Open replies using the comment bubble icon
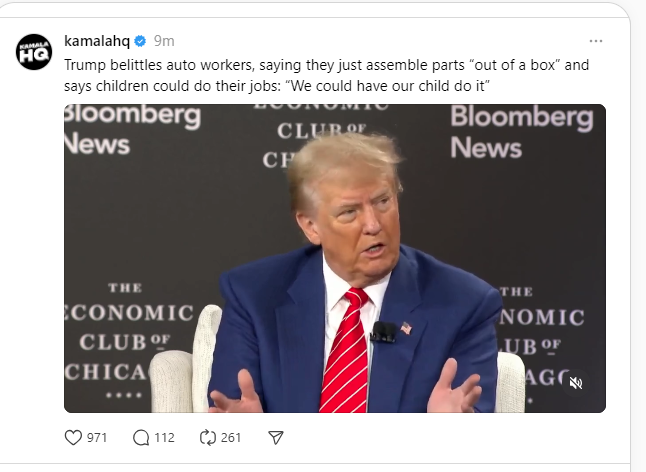 (x=140, y=438)
